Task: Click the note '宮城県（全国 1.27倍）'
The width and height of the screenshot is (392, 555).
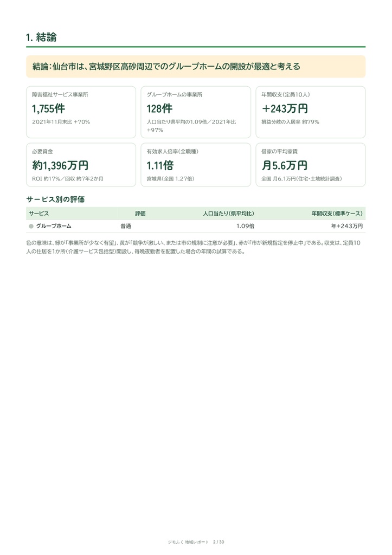Action: point(170,179)
